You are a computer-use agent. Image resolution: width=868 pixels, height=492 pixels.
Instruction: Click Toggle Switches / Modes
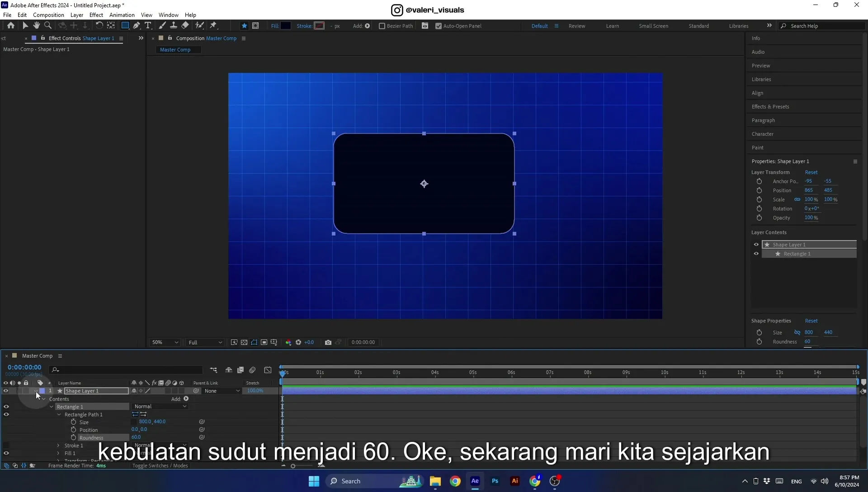[x=160, y=465]
